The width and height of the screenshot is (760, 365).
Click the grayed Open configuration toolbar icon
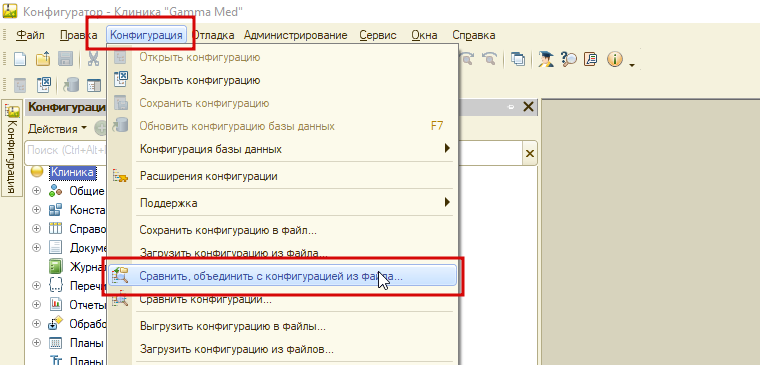point(20,86)
